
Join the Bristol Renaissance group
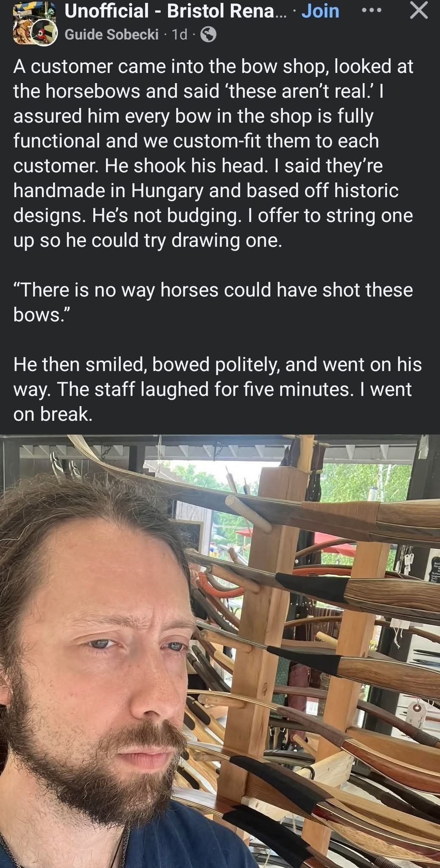click(x=320, y=11)
